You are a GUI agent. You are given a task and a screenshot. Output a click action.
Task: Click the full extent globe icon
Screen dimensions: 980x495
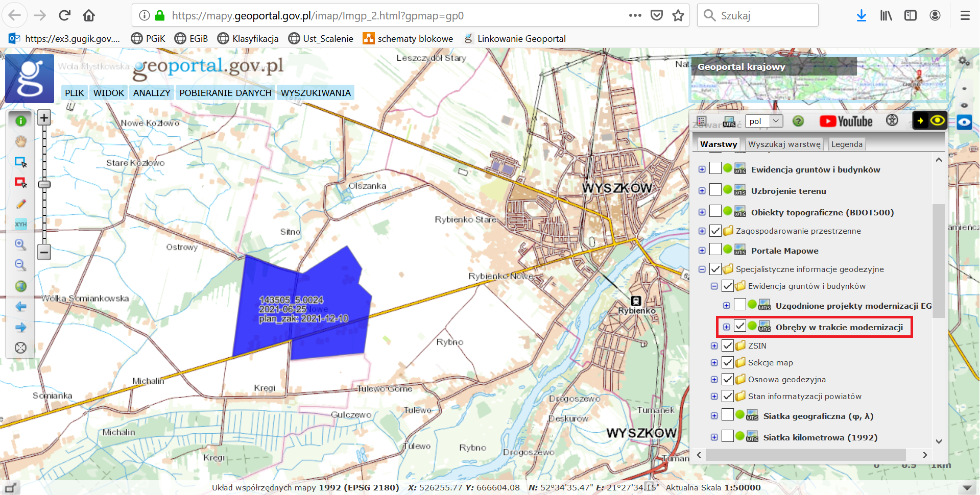click(20, 286)
